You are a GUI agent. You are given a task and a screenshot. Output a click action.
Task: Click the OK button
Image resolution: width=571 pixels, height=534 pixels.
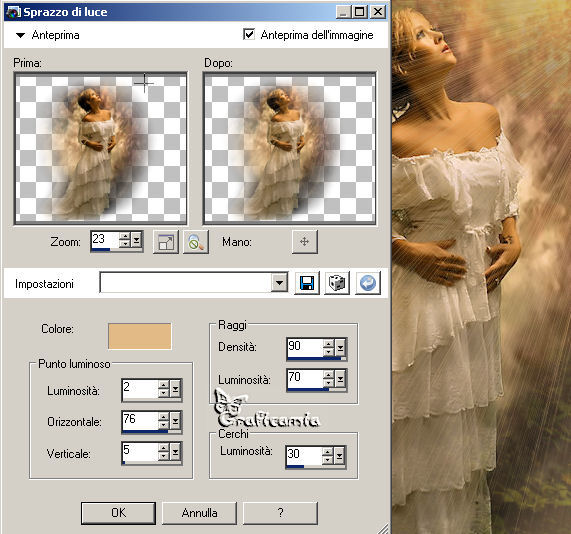(118, 513)
